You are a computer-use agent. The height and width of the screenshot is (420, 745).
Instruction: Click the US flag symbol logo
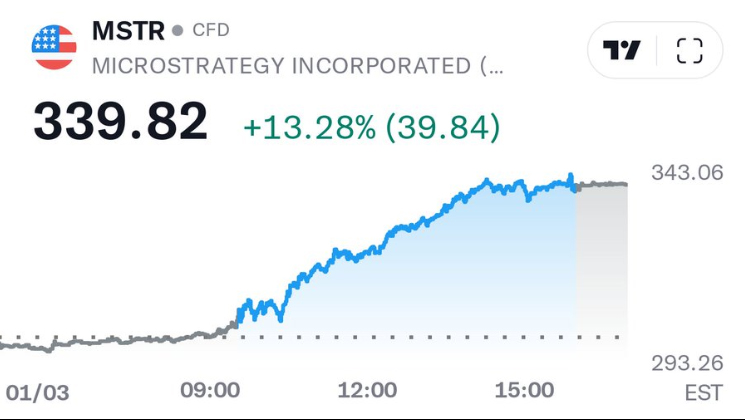[x=54, y=46]
